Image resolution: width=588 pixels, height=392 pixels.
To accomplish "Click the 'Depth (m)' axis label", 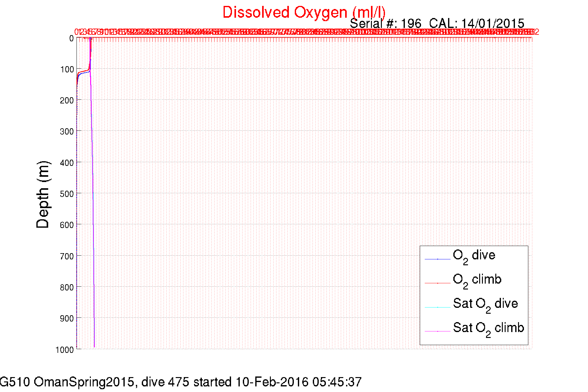I will (43, 195).
